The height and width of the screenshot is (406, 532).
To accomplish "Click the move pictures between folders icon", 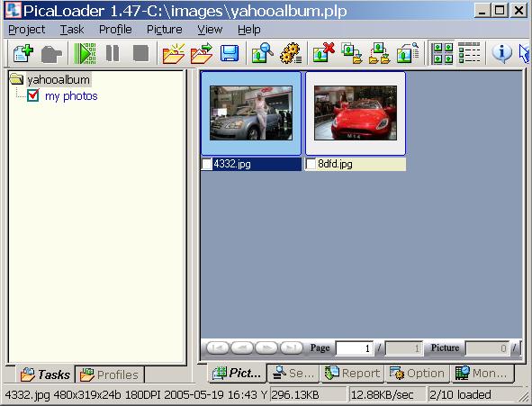I will (379, 53).
